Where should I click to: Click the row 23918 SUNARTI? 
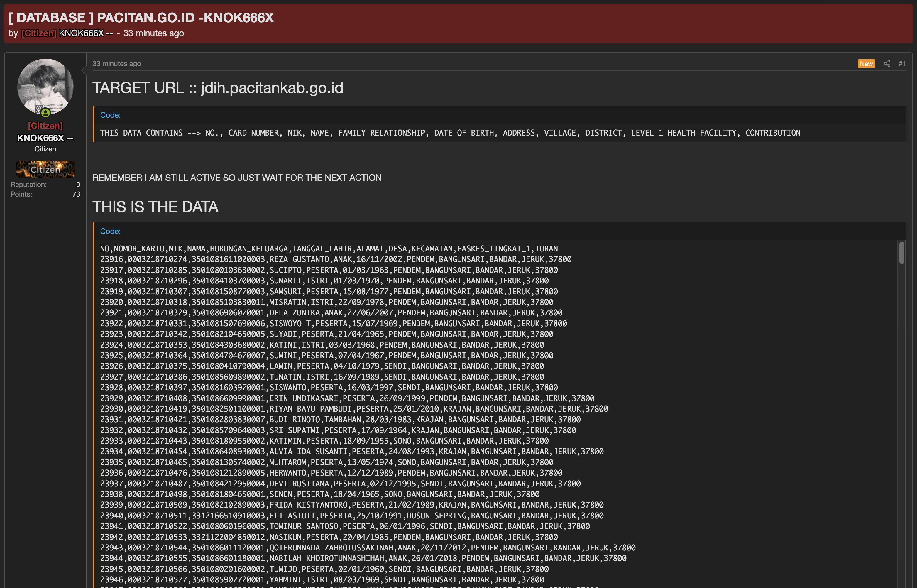(x=324, y=281)
